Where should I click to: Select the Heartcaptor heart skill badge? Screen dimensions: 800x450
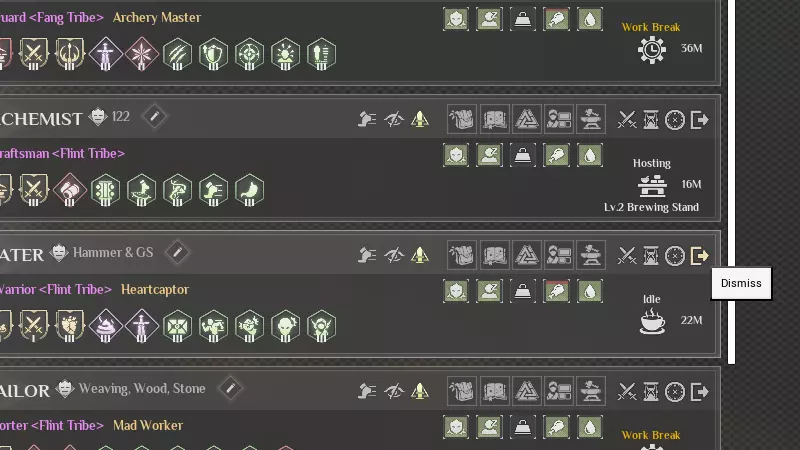click(x=69, y=326)
